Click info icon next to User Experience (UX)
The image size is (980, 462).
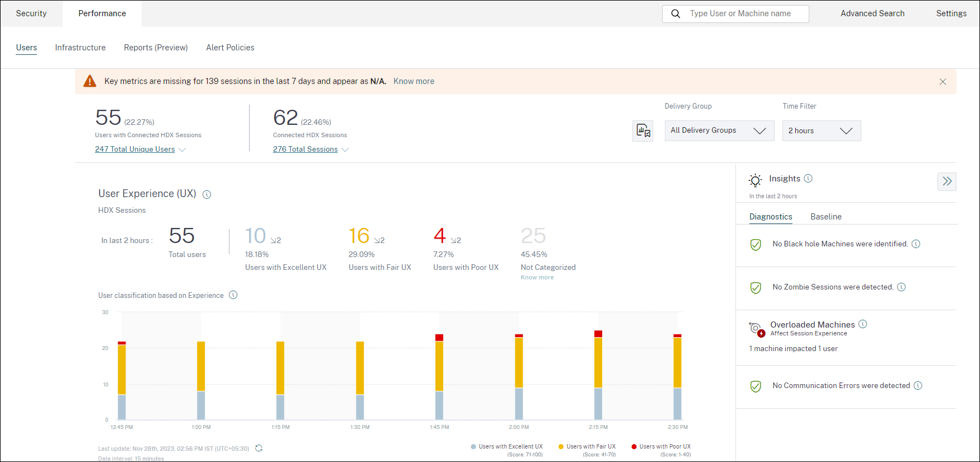(x=207, y=195)
